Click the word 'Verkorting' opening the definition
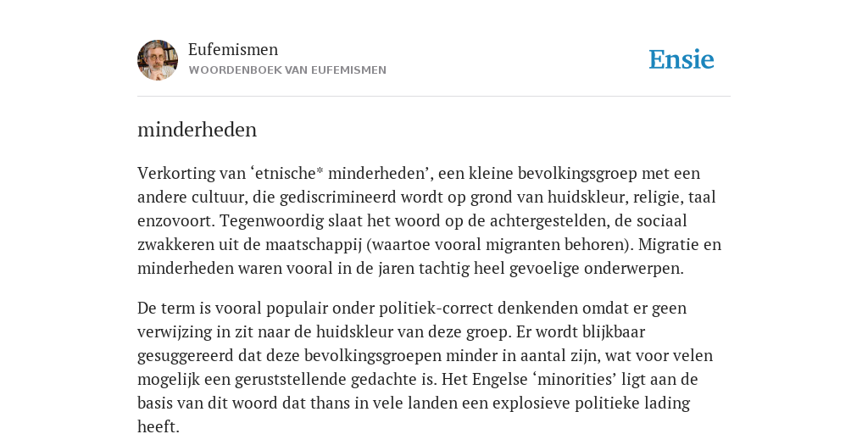Screen dimensions: 868x434 pyautogui.click(x=176, y=173)
